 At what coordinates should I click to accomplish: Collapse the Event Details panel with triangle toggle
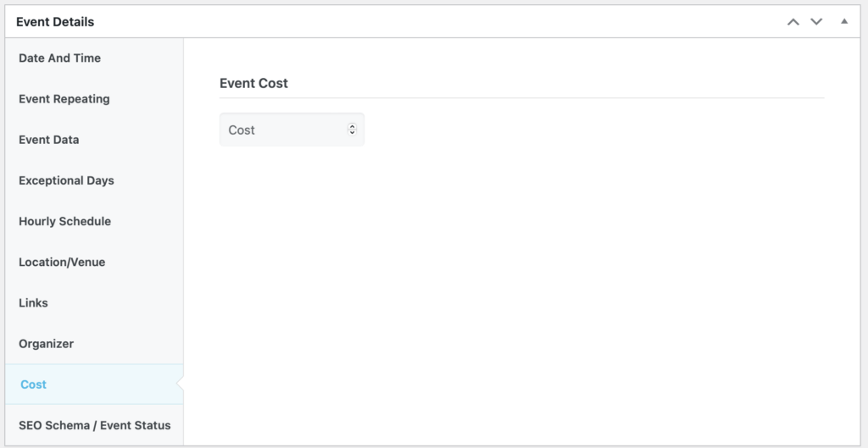tap(843, 21)
